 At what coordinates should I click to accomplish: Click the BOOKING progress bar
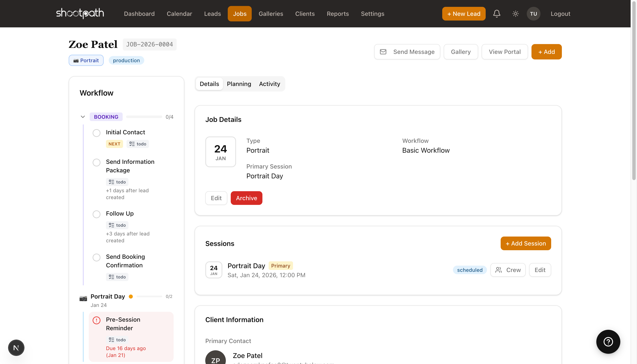144,117
